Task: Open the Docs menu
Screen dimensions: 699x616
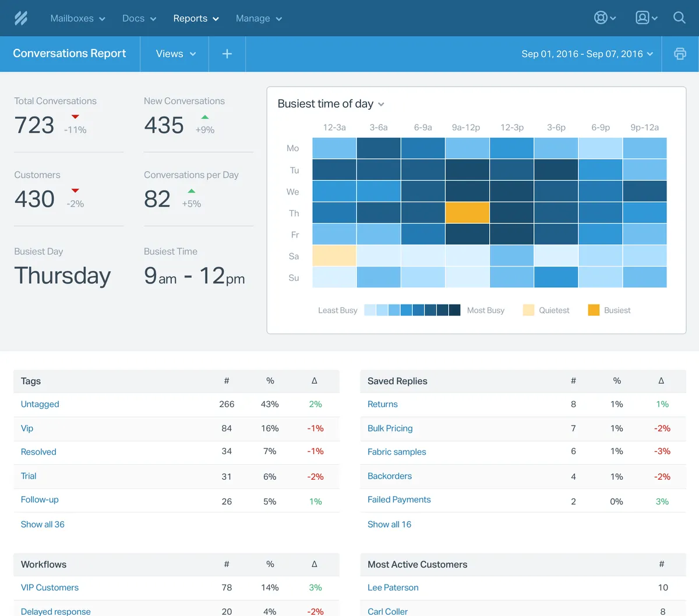Action: [139, 18]
